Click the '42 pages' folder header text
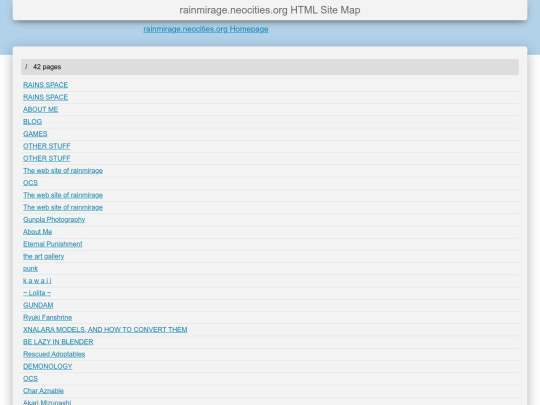 (x=47, y=67)
